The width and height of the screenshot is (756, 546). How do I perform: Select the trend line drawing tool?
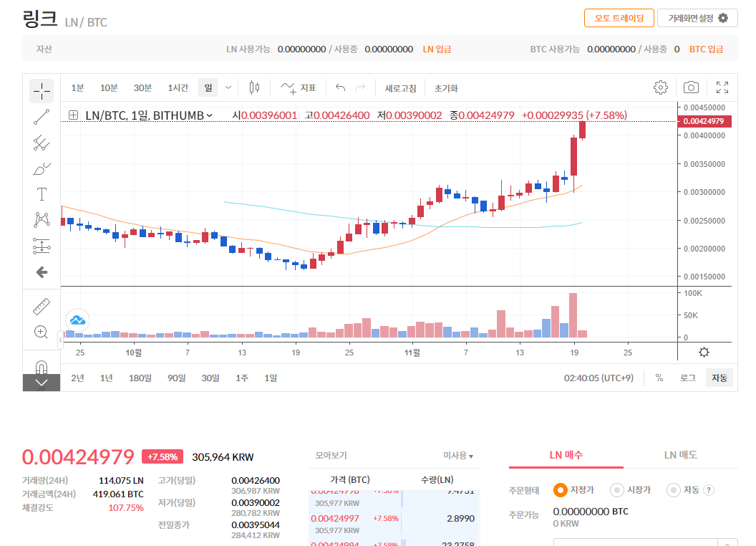point(42,117)
